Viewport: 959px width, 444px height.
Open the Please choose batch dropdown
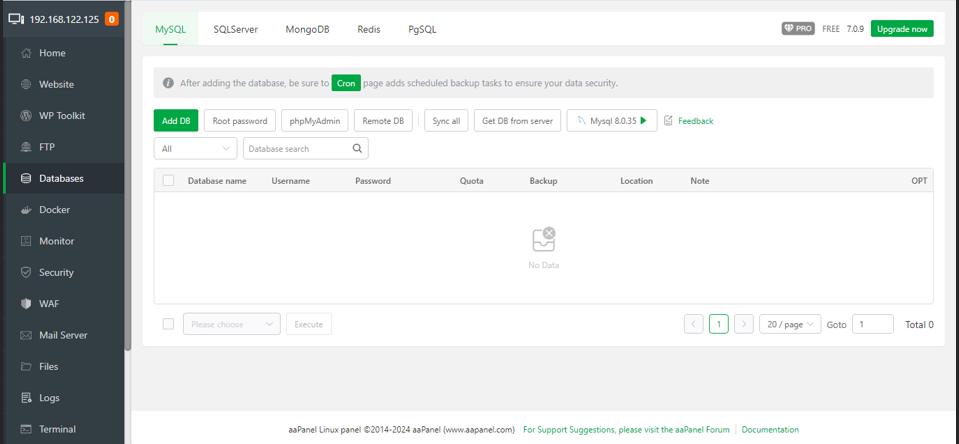point(232,324)
